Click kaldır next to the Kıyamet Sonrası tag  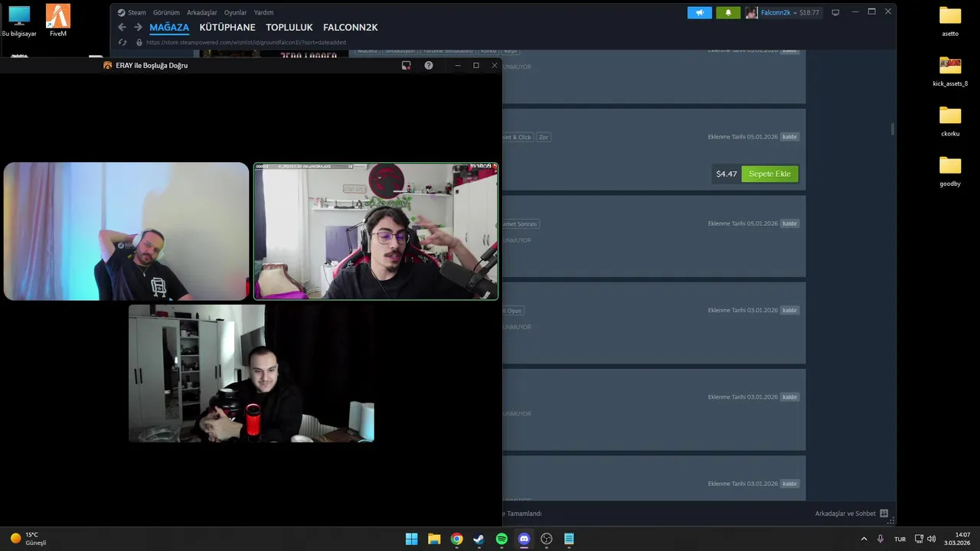pos(789,223)
